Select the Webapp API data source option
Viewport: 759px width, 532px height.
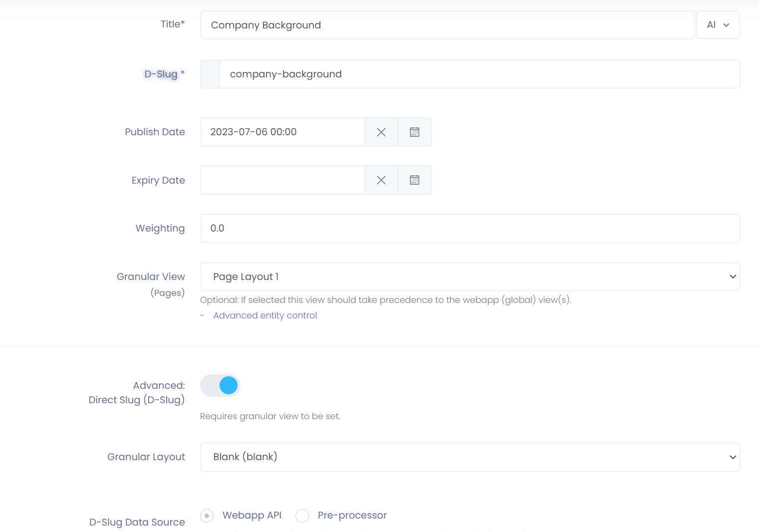pyautogui.click(x=207, y=515)
